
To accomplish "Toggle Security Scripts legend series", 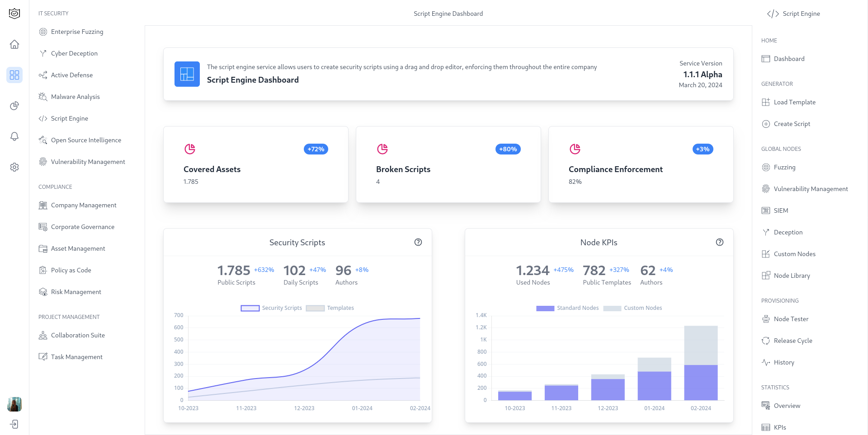I will (271, 308).
